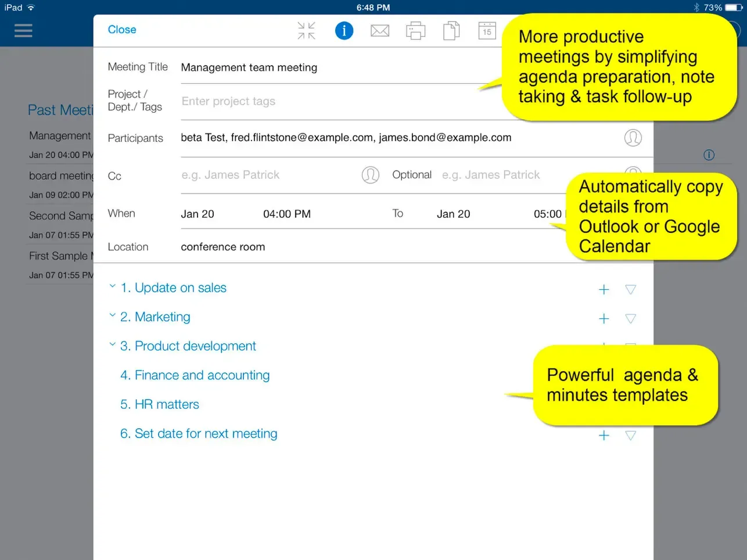The width and height of the screenshot is (747, 560).
Task: Open the Second Sample meeting from the list
Action: click(x=58, y=216)
